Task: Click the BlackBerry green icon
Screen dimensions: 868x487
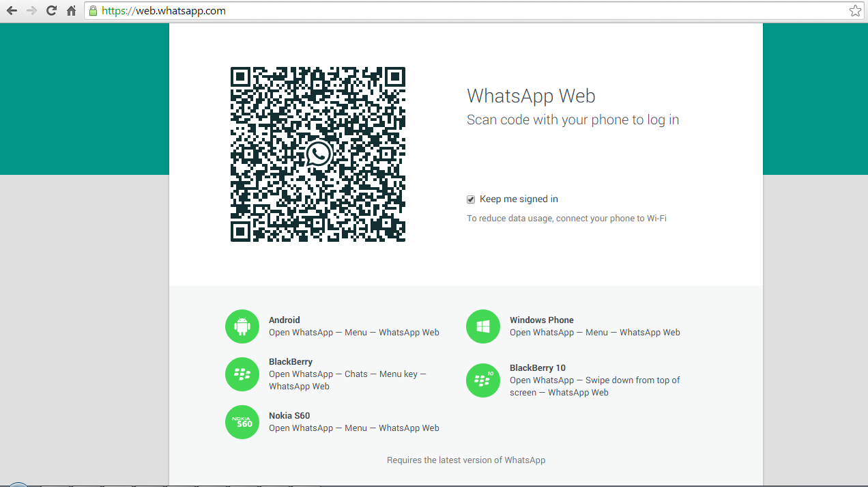Action: 242,374
